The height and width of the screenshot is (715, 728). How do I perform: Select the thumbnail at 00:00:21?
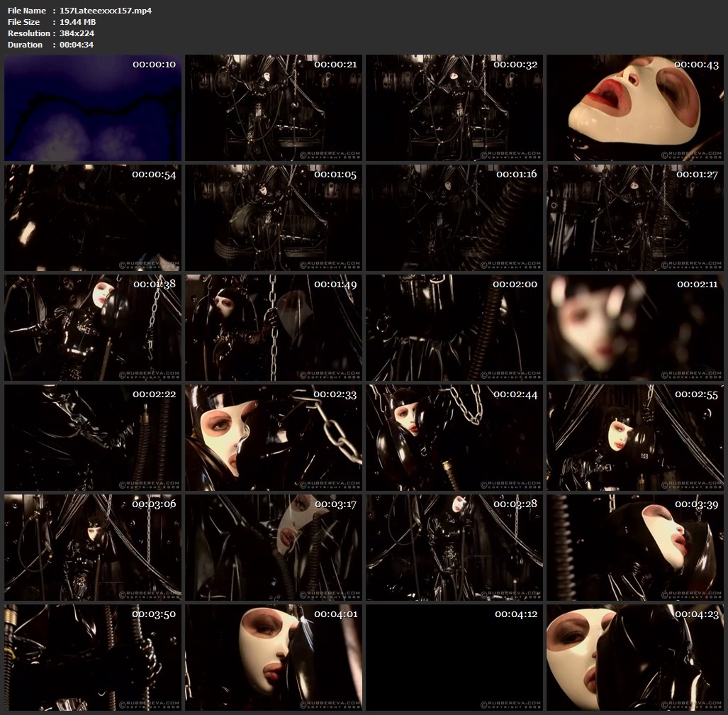(274, 108)
